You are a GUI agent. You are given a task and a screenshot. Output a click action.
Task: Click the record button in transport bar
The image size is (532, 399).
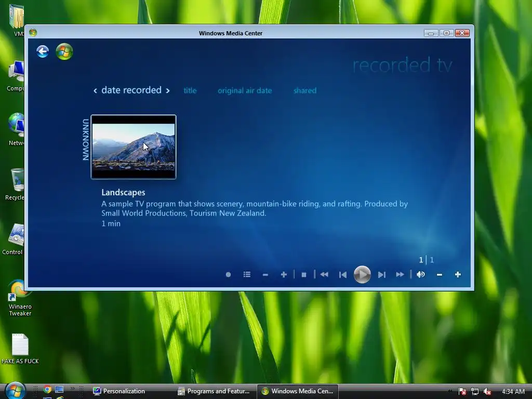click(x=229, y=274)
